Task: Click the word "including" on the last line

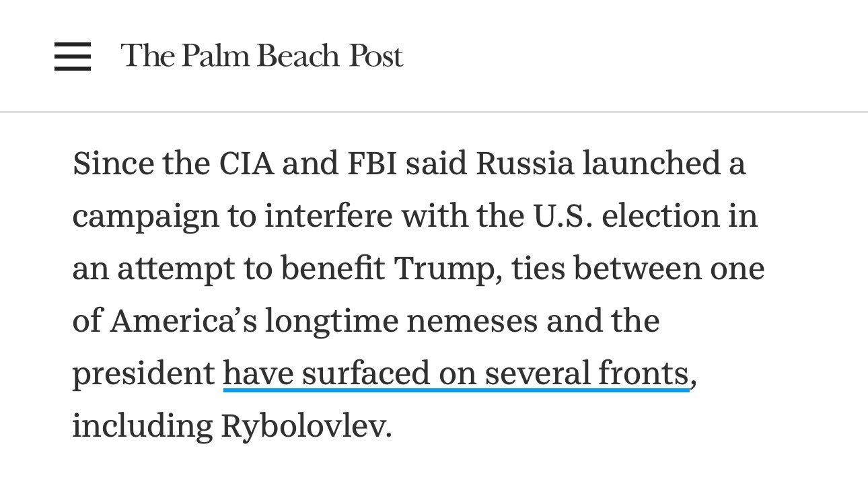Action: (142, 427)
